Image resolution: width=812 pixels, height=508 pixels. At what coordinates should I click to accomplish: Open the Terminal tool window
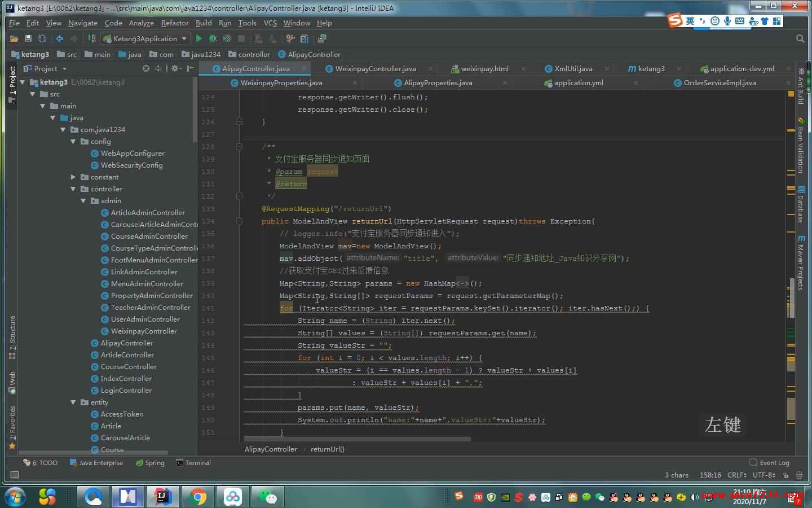click(193, 462)
